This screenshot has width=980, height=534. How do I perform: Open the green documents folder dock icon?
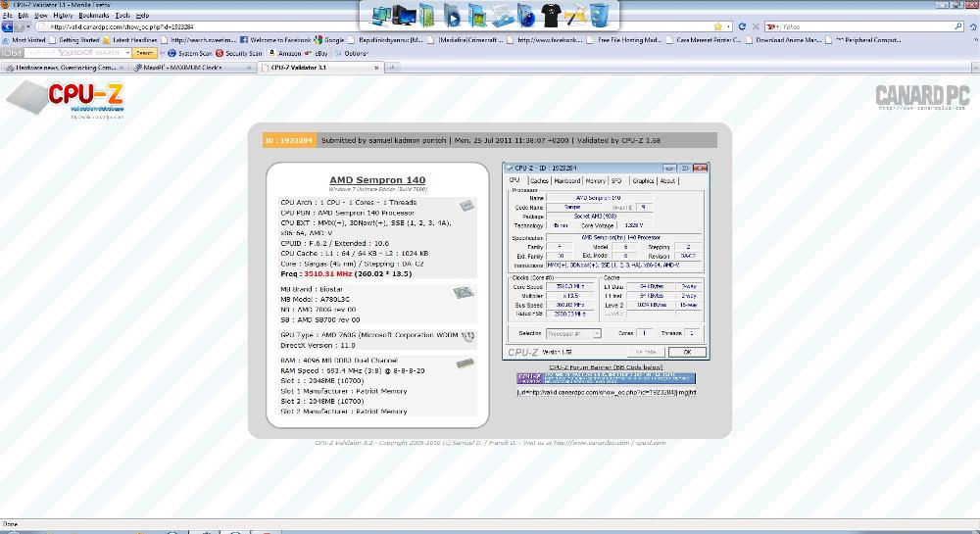click(427, 17)
